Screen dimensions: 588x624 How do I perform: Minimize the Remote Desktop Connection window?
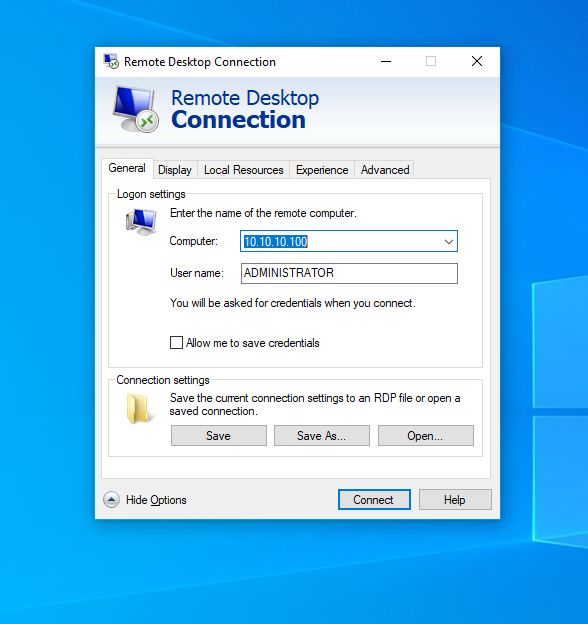point(386,61)
